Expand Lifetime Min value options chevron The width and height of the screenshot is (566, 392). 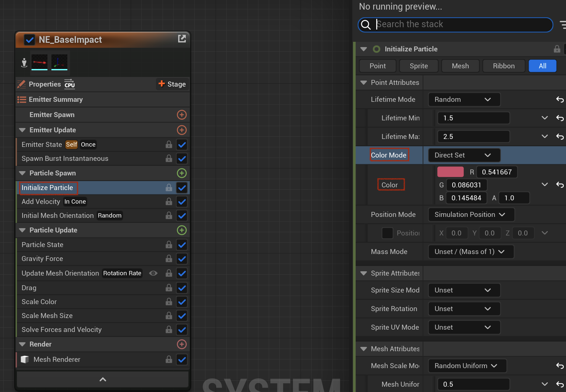coord(544,118)
